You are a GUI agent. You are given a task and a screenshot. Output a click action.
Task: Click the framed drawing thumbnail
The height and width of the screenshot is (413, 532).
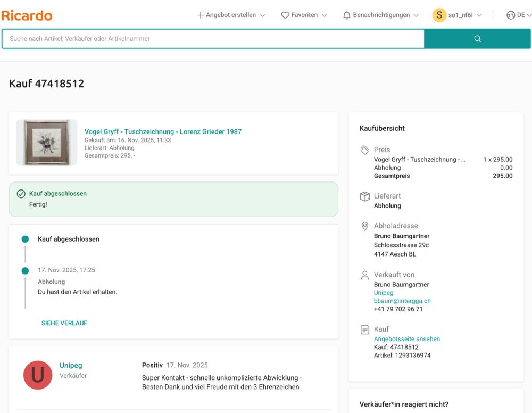(47, 142)
